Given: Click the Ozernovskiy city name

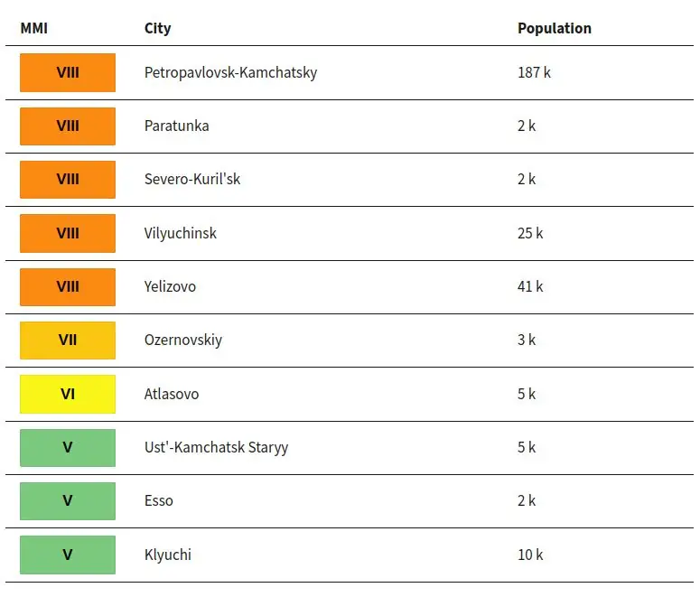Looking at the screenshot, I should tap(183, 340).
